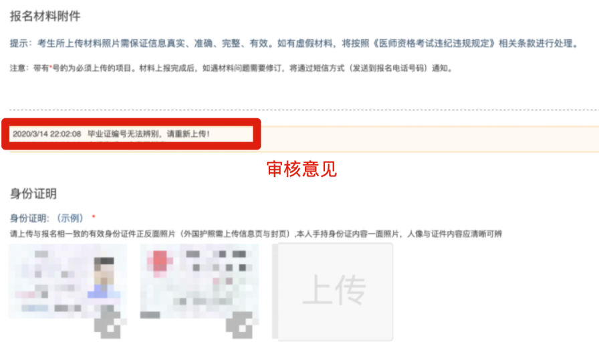Viewport: 599px width, 364px height.
Task: Click the review message about 毕业证编号
Action: click(x=148, y=134)
